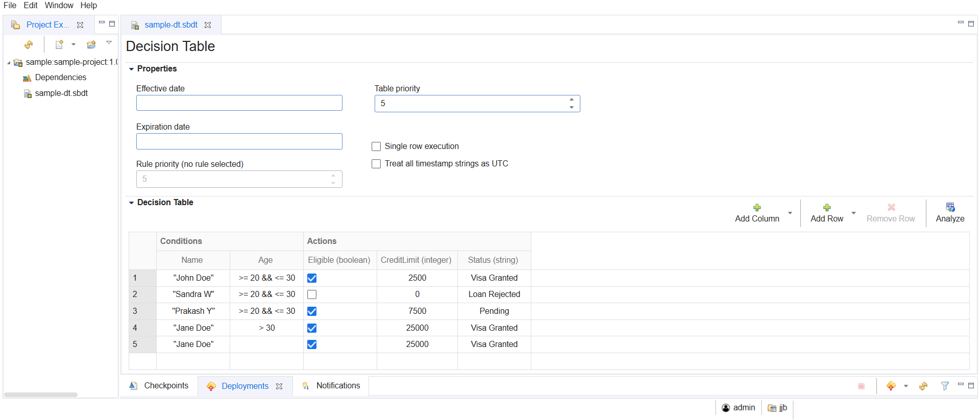This screenshot has width=980, height=420.
Task: Click the filter funnel icon in bottom panel
Action: coord(945,386)
